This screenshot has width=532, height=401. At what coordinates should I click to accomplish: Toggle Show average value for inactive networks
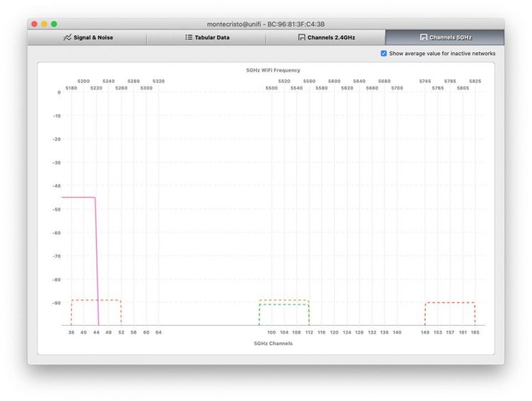click(x=384, y=54)
